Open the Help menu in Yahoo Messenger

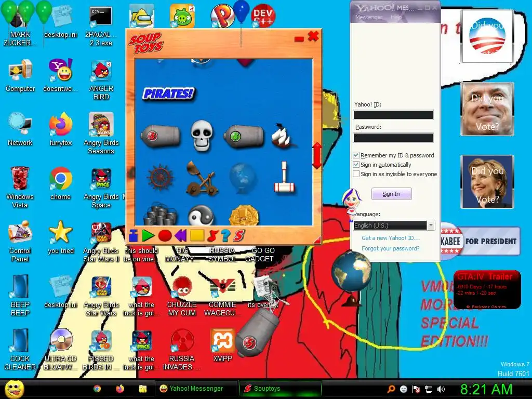(396, 17)
